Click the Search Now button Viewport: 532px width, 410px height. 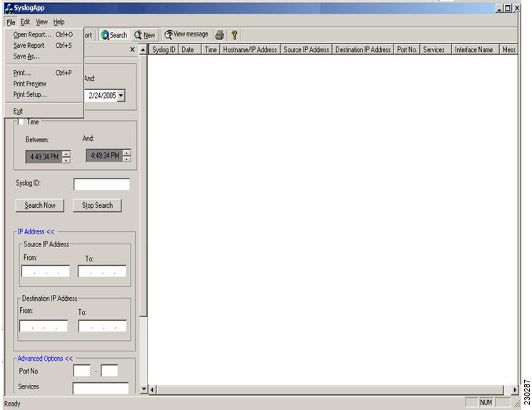point(40,205)
